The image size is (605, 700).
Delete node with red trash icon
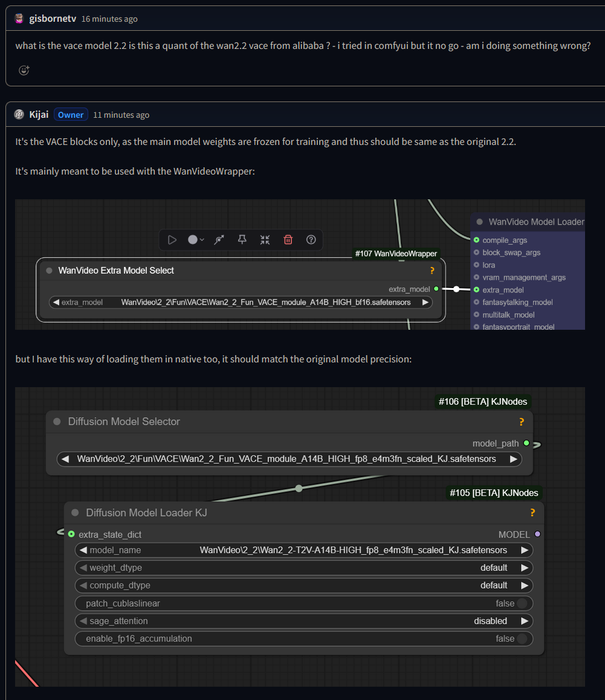point(288,240)
